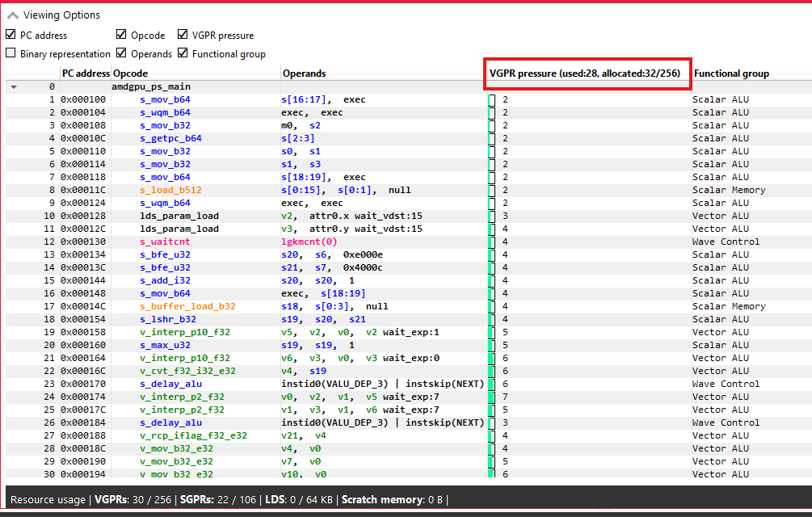Click the lgkmcnt(0) operand
Image resolution: width=812 pixels, height=517 pixels.
[x=309, y=242]
